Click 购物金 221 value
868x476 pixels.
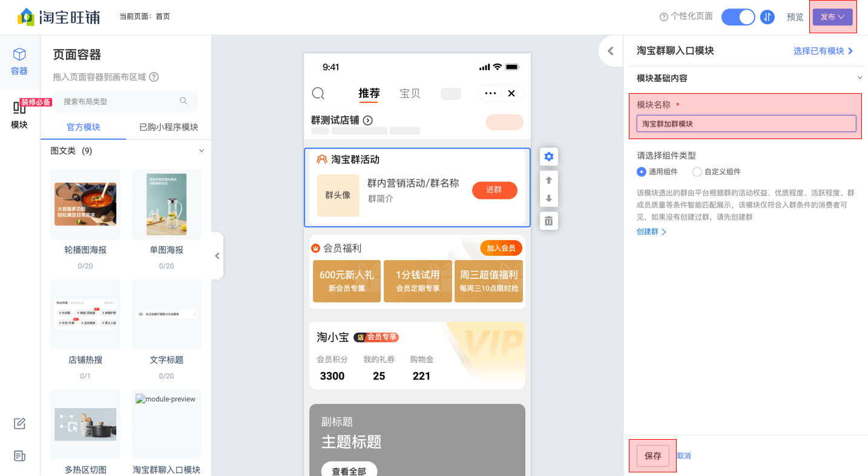pos(421,376)
